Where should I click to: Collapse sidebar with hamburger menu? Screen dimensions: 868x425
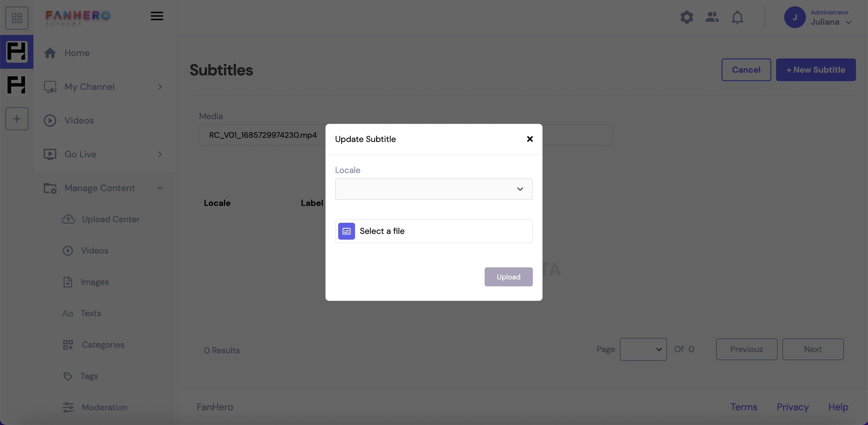157,16
